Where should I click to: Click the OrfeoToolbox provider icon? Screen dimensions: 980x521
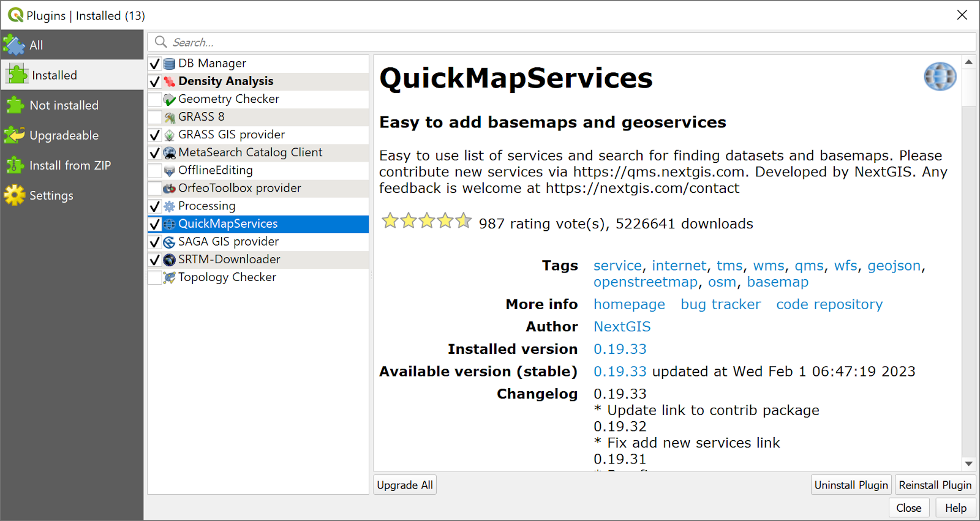point(170,189)
